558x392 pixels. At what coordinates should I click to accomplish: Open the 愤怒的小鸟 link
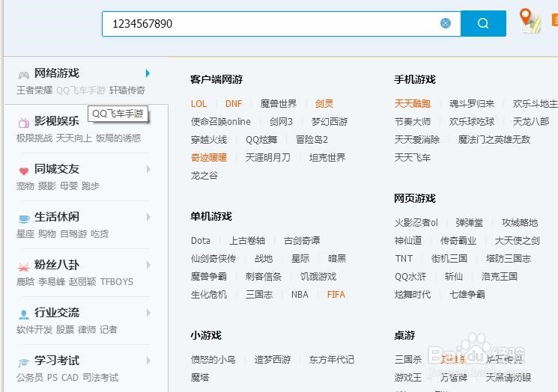213,360
